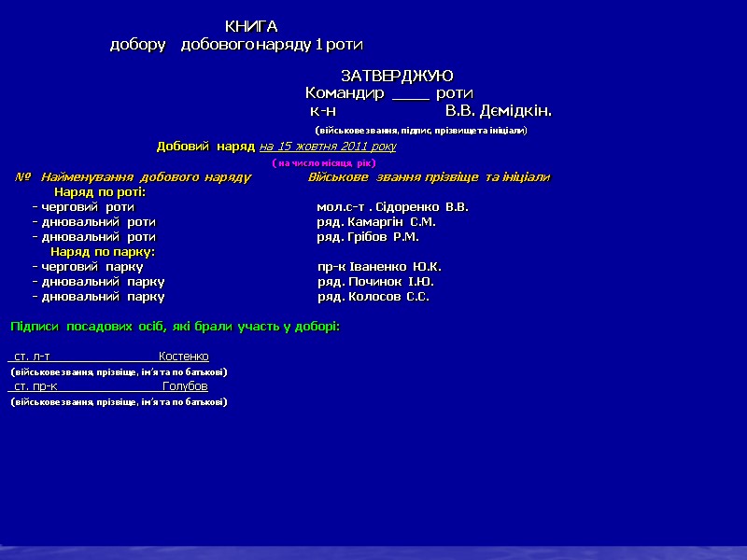Click the row "- черговий роти"
747x560 pixels.
pos(83,207)
